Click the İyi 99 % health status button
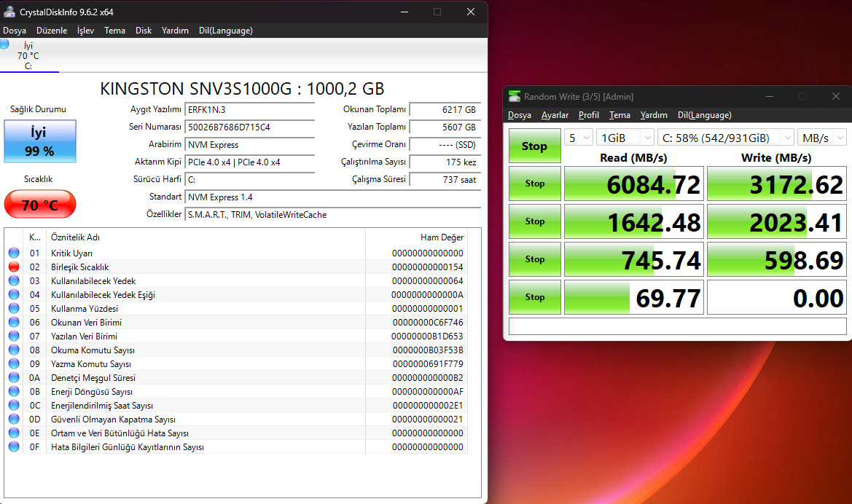 pyautogui.click(x=39, y=141)
